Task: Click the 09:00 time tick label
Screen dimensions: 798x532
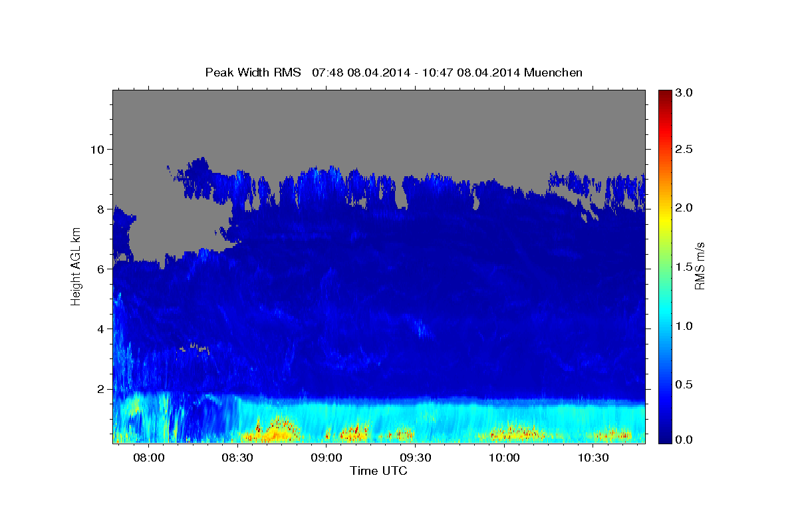Action: 327,458
